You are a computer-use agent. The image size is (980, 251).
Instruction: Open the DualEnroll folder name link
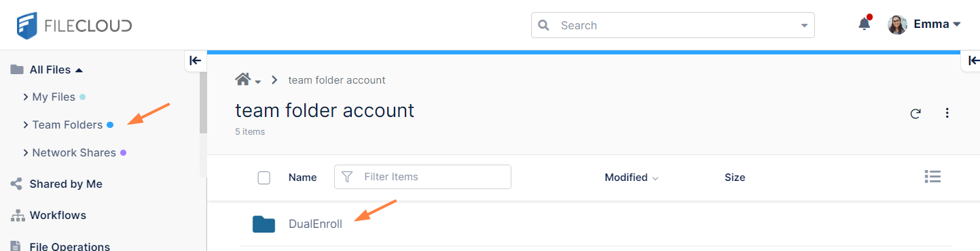(x=315, y=224)
